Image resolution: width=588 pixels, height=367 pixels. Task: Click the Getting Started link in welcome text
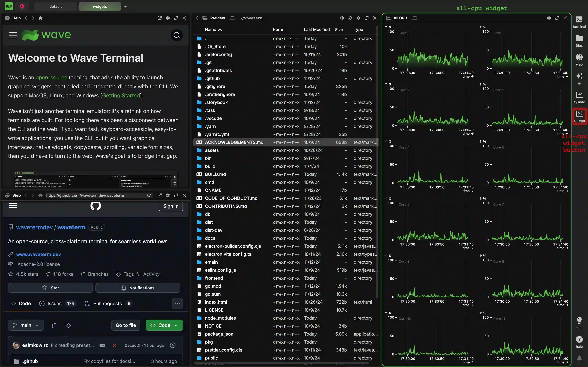coord(121,95)
